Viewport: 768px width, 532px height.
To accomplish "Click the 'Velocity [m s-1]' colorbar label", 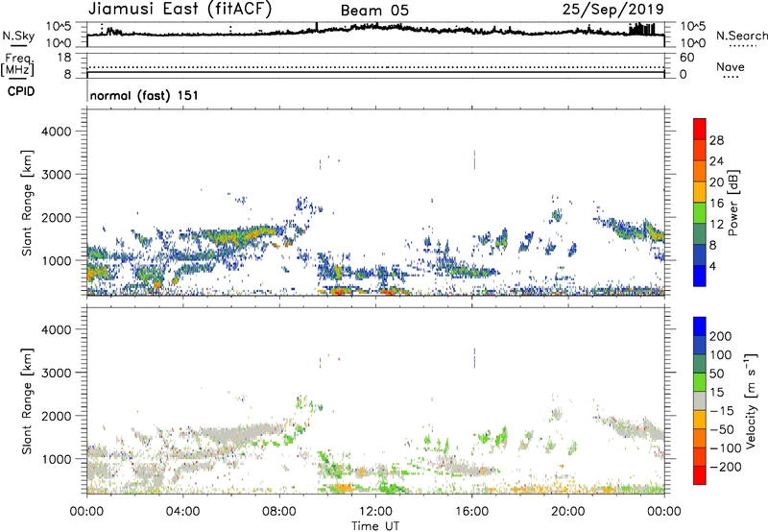I will coord(751,400).
